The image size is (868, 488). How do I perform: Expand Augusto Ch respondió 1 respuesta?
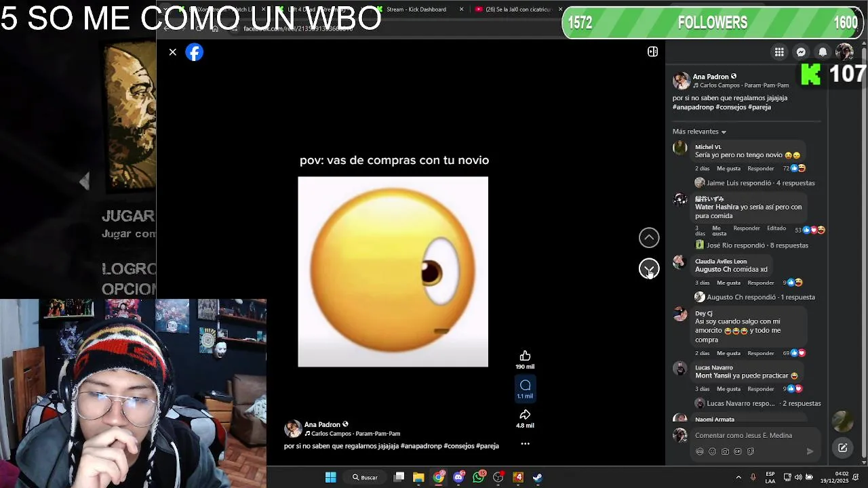pos(760,297)
